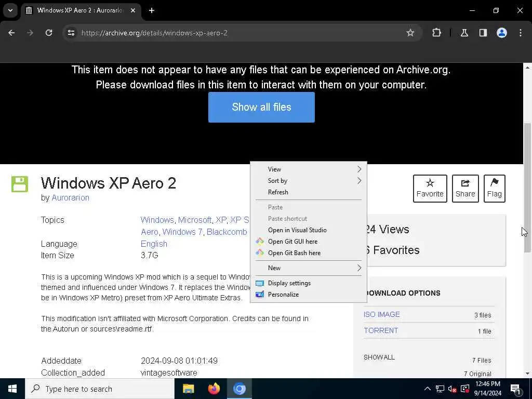Click the green floppy disk software icon

click(20, 184)
